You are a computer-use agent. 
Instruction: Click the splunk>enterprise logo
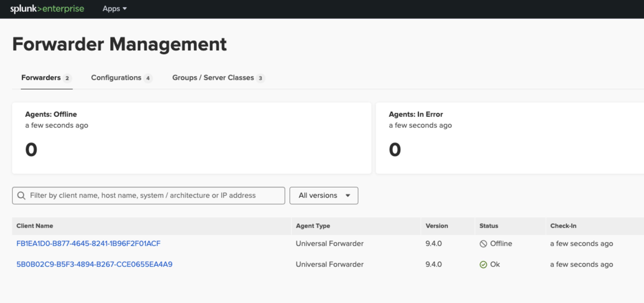(47, 9)
